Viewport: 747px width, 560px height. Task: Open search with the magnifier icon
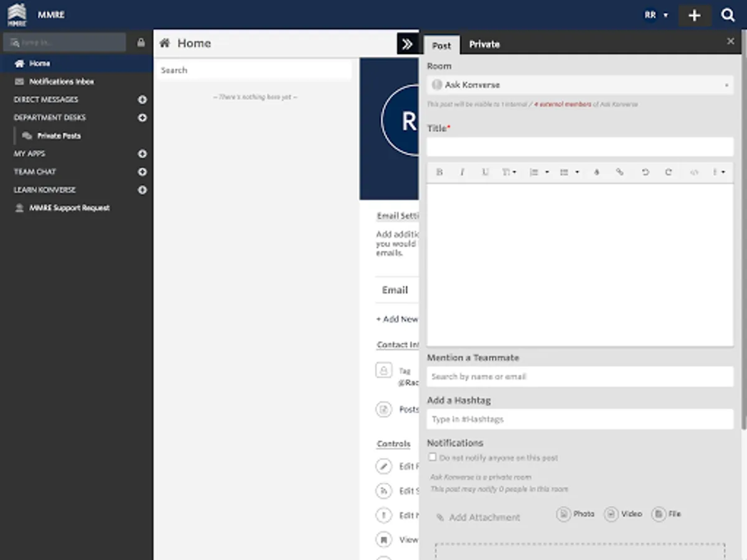click(x=728, y=16)
